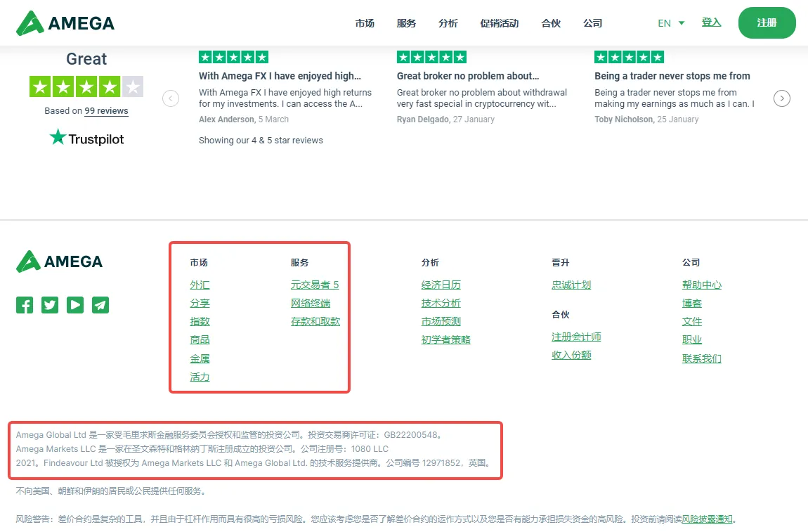Click Ryan Delgado's five-star rating

(431, 57)
